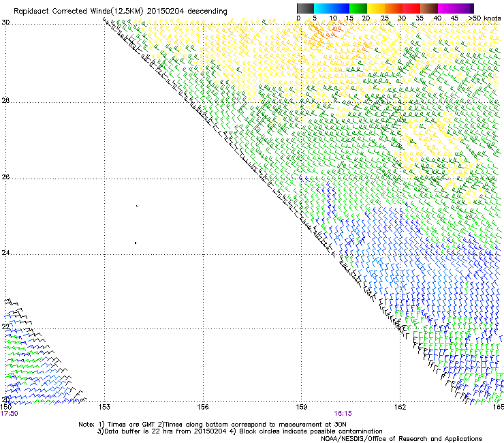Click the small black square mark near 24N
Screen dimensions: 504x443
(136, 243)
